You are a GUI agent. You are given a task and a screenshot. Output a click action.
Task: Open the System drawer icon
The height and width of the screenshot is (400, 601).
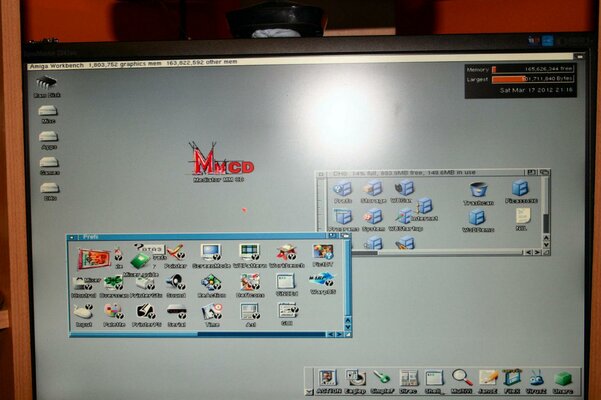pyautogui.click(x=372, y=217)
